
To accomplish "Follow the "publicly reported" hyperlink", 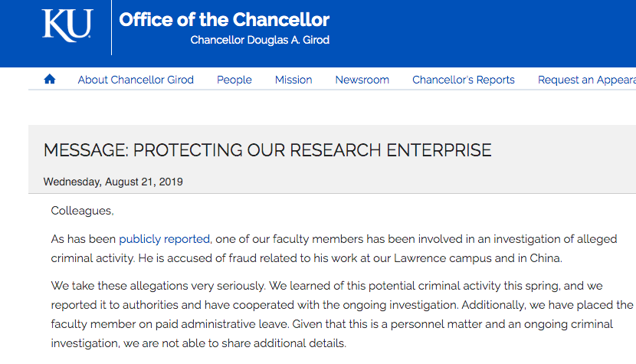I will click(165, 238).
